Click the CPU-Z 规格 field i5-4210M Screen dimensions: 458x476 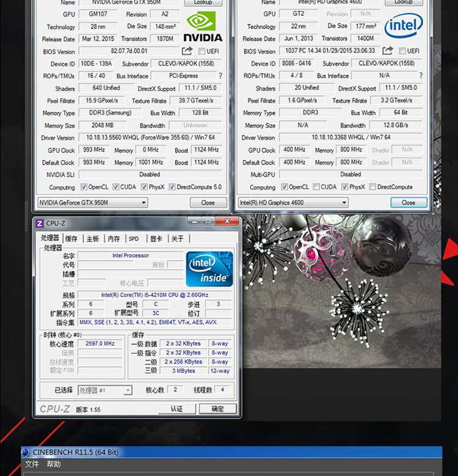point(154,295)
